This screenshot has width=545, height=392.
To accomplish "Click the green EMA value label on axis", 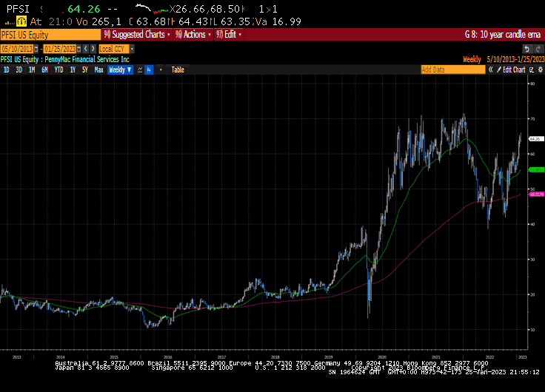I will click(536, 170).
